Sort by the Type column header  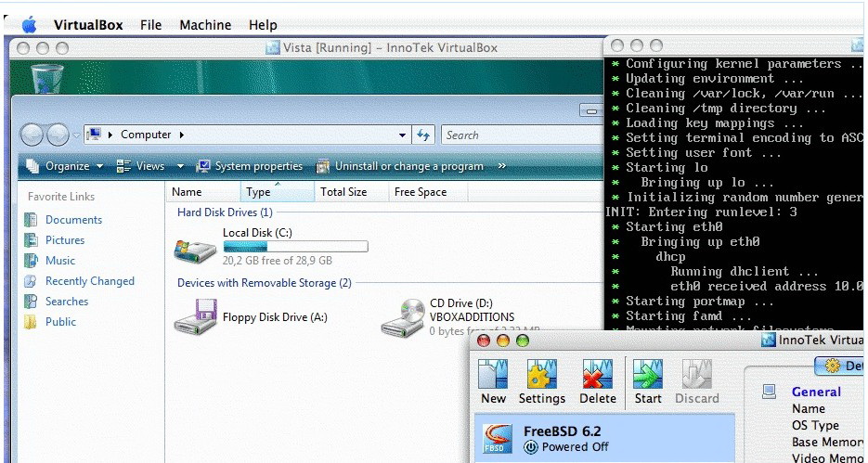pyautogui.click(x=278, y=192)
